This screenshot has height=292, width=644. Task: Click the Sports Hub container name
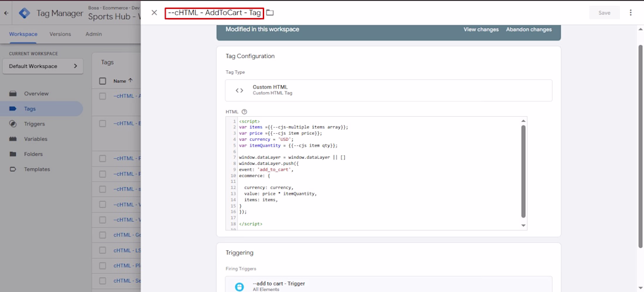click(114, 17)
